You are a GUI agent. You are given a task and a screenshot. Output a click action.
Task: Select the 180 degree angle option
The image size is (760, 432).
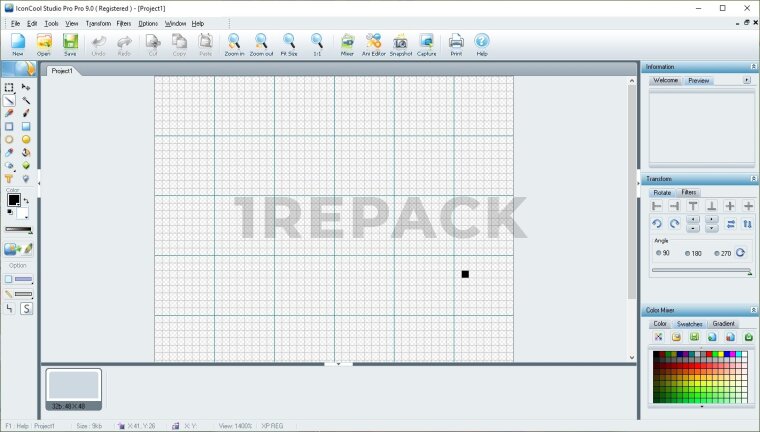687,253
